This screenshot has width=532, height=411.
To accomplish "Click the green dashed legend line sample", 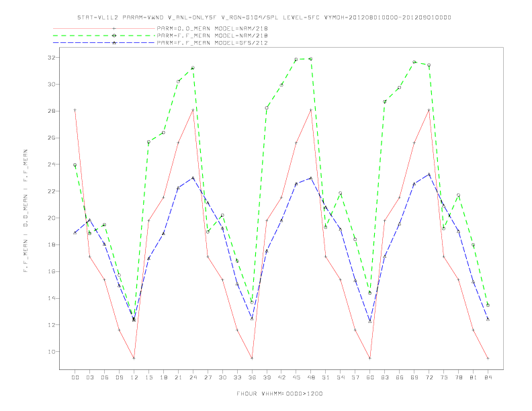I will [x=104, y=36].
